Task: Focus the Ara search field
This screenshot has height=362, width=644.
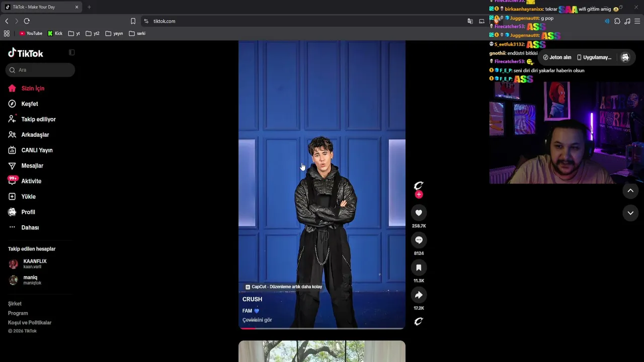Action: (x=40, y=70)
